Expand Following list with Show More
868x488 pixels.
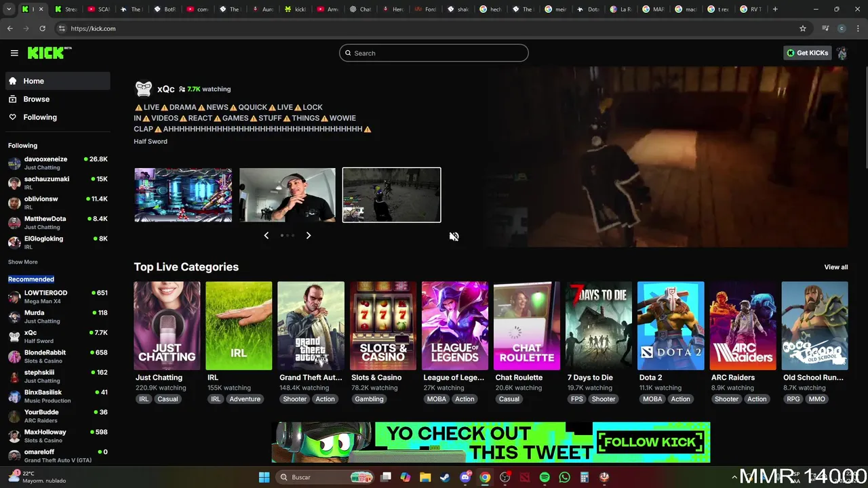(x=23, y=262)
